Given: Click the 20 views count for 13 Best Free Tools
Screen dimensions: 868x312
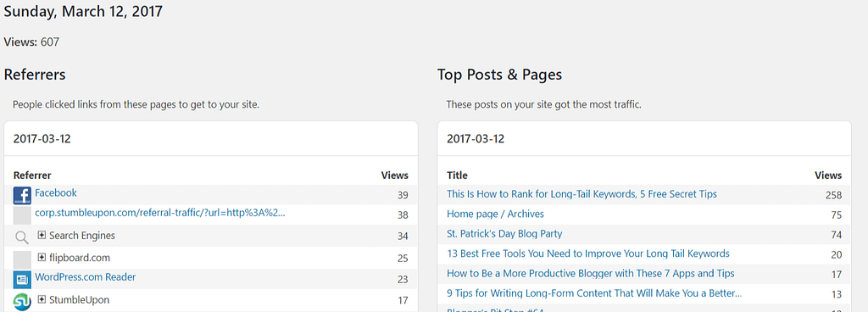Looking at the screenshot, I should point(836,255).
